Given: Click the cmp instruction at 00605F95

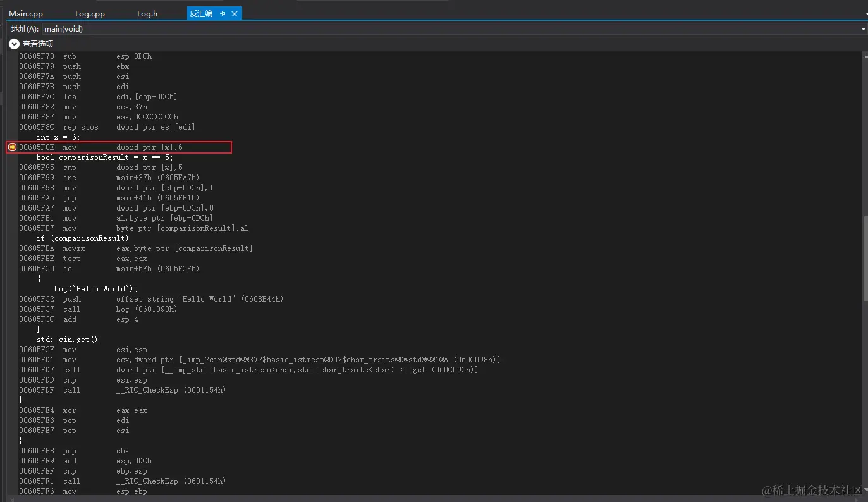Looking at the screenshot, I should tap(101, 168).
